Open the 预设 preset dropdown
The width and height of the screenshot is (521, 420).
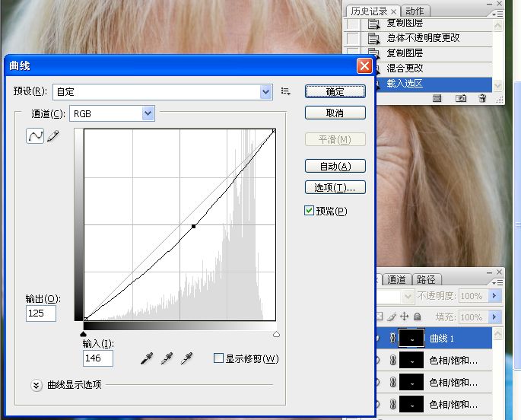coord(265,92)
